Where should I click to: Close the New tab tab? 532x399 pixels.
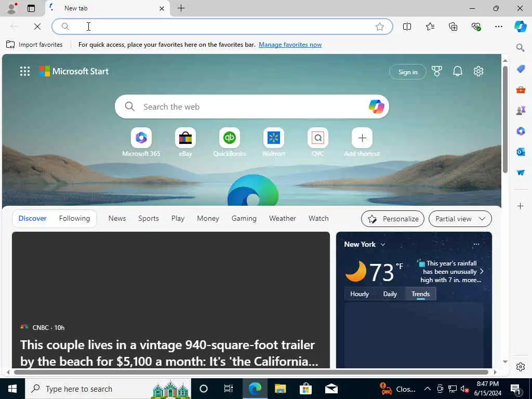[x=162, y=8]
